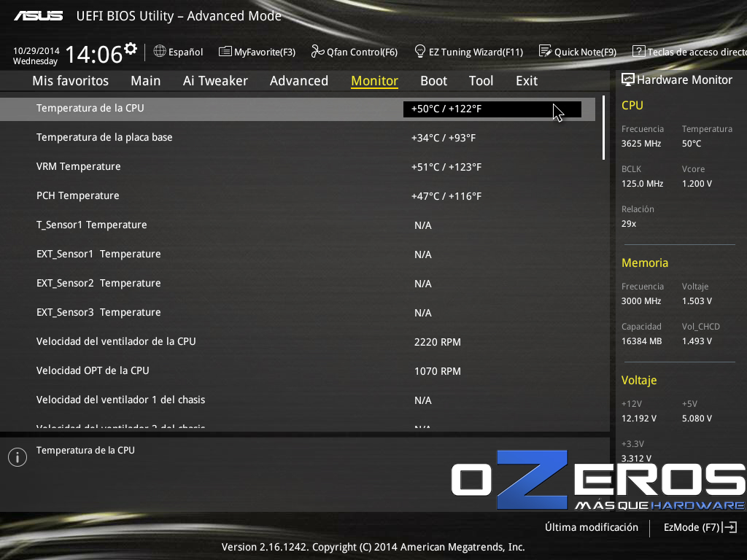747x560 pixels.
Task: Click the ASUS logo
Action: click(x=38, y=16)
